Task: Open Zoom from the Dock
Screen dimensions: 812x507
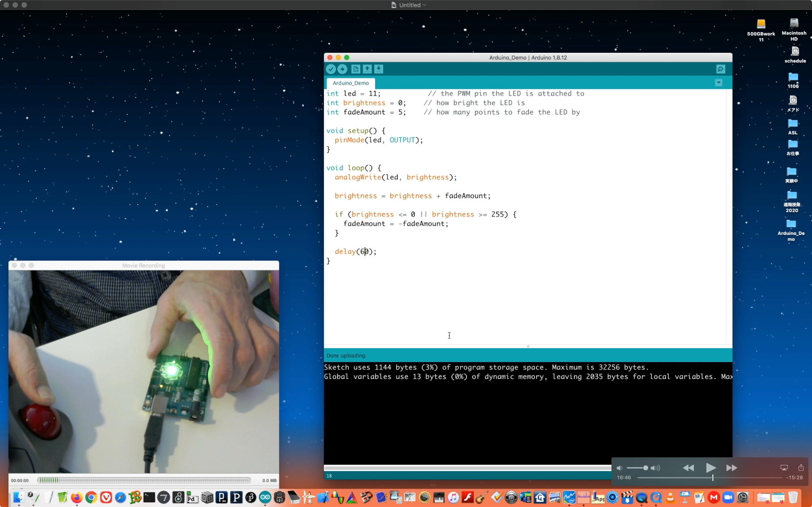Action: pyautogui.click(x=728, y=497)
